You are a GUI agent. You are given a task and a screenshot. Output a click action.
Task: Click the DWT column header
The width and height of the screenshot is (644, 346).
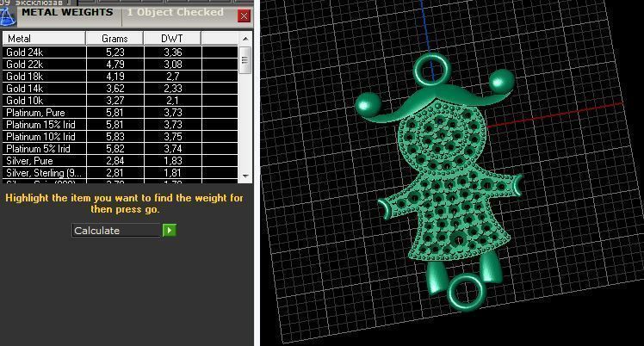pyautogui.click(x=172, y=39)
